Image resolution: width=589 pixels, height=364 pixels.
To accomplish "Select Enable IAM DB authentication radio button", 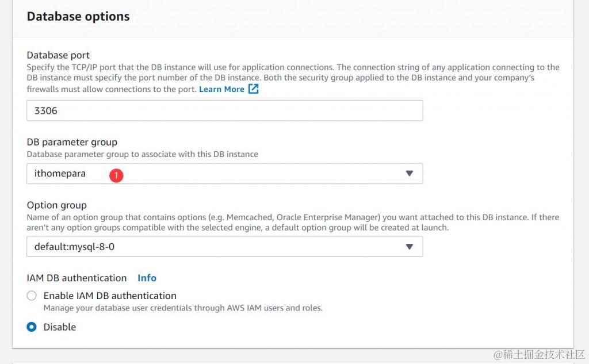I will 32,296.
